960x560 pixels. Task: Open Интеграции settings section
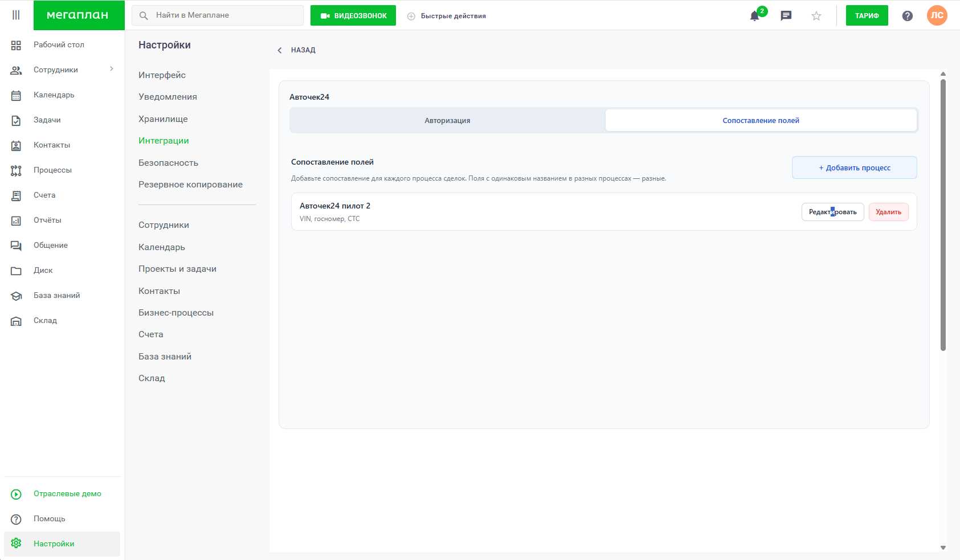click(x=164, y=141)
